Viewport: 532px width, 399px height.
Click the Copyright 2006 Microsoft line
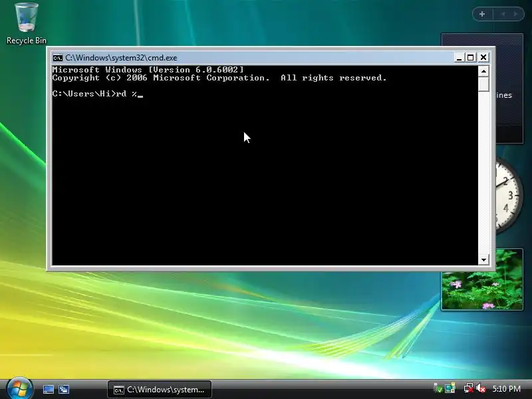[219, 78]
